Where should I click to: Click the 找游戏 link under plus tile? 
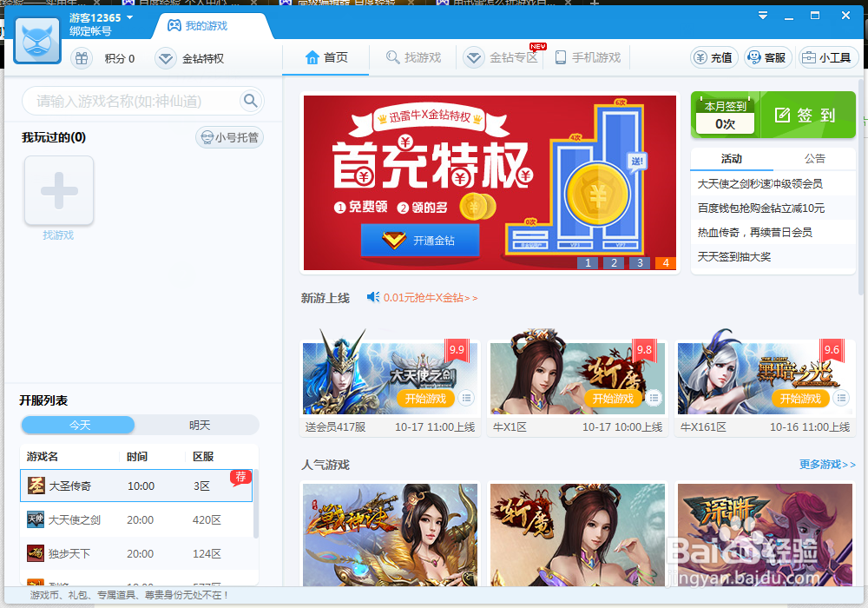tap(58, 235)
